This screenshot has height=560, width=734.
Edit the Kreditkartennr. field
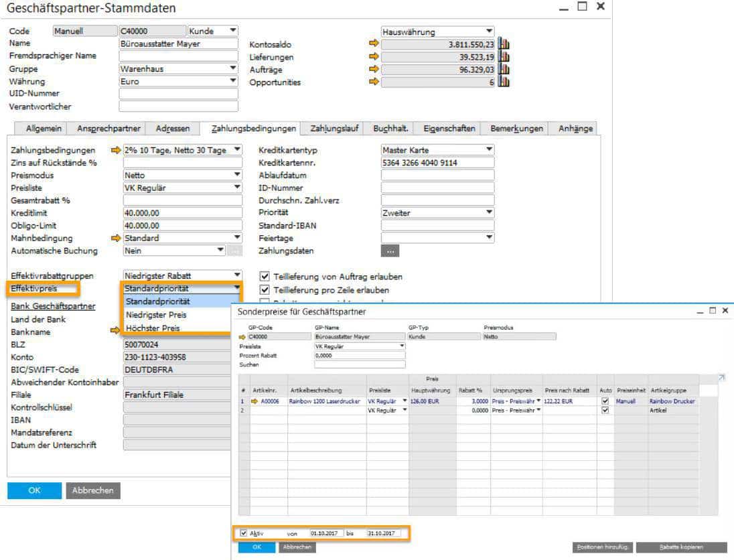(x=437, y=163)
